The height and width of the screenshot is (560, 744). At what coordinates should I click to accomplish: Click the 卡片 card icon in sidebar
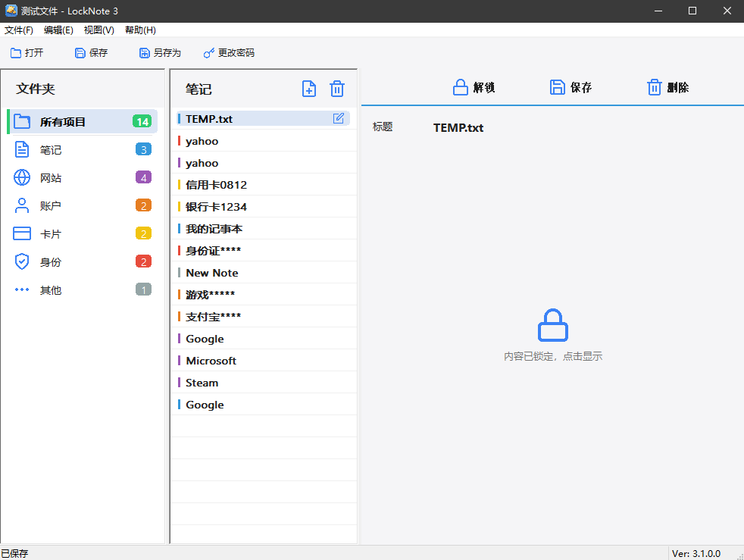(22, 233)
